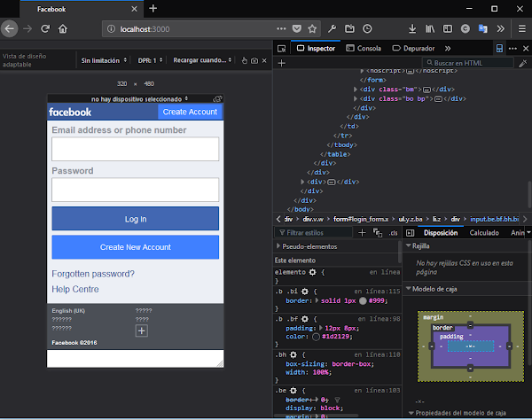Take a screenshot with the camera icon

click(254, 60)
